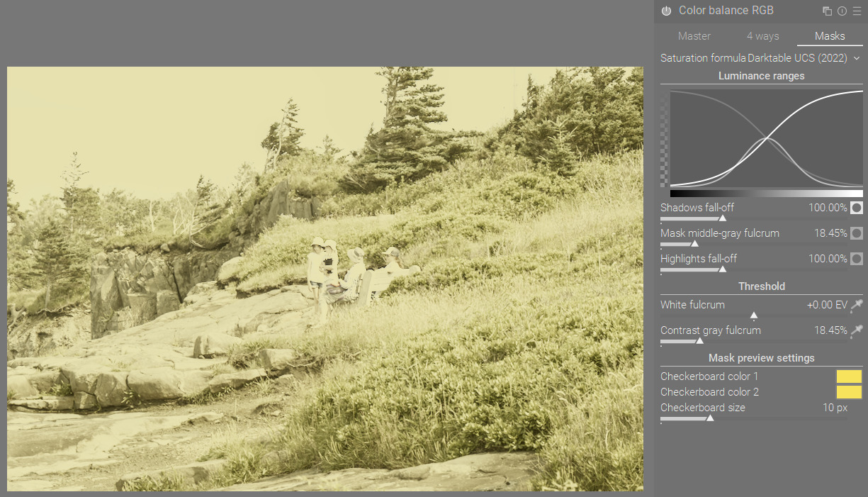Activate the Contrast gray fulcrum picker
The height and width of the screenshot is (497, 868).
857,330
